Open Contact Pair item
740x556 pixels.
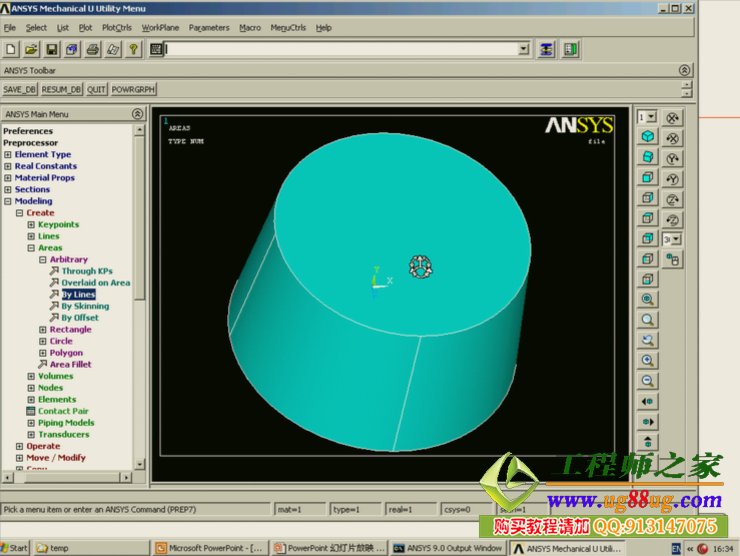(x=63, y=411)
